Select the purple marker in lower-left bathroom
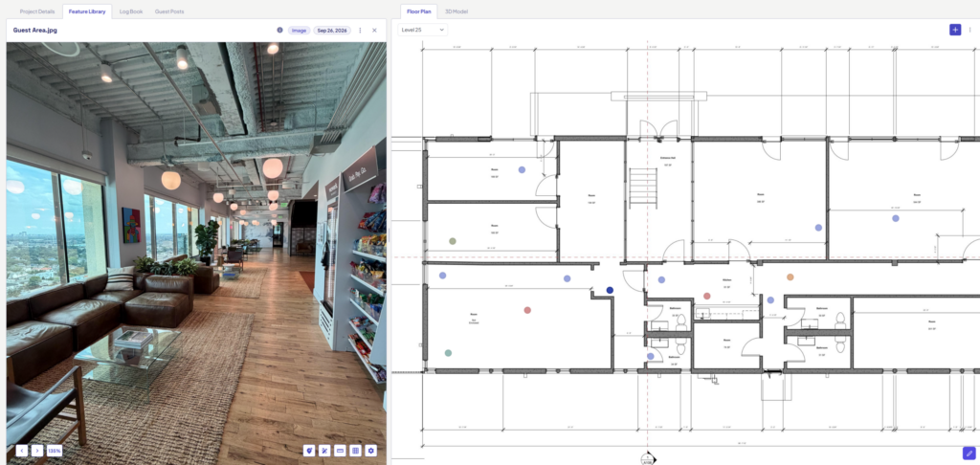Viewport: 980px width, 465px height. [650, 356]
